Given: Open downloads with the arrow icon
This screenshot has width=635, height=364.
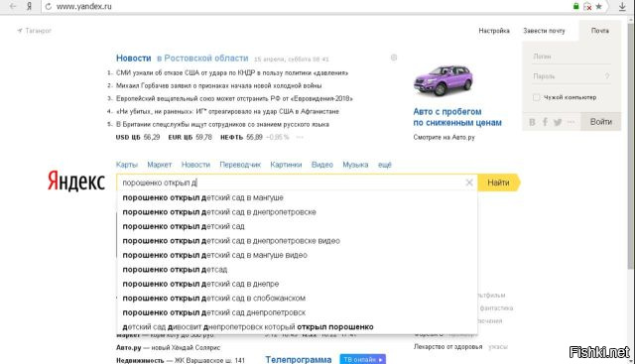Looking at the screenshot, I should 622,6.
